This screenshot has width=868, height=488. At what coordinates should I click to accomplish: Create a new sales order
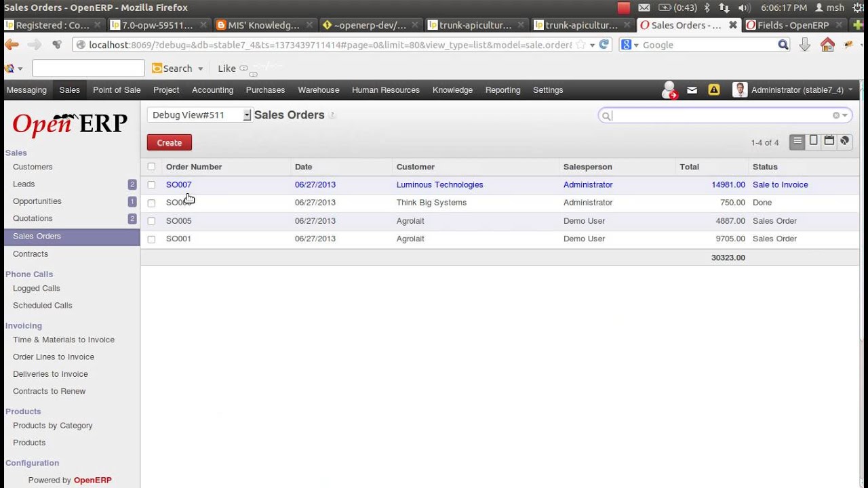tap(170, 142)
